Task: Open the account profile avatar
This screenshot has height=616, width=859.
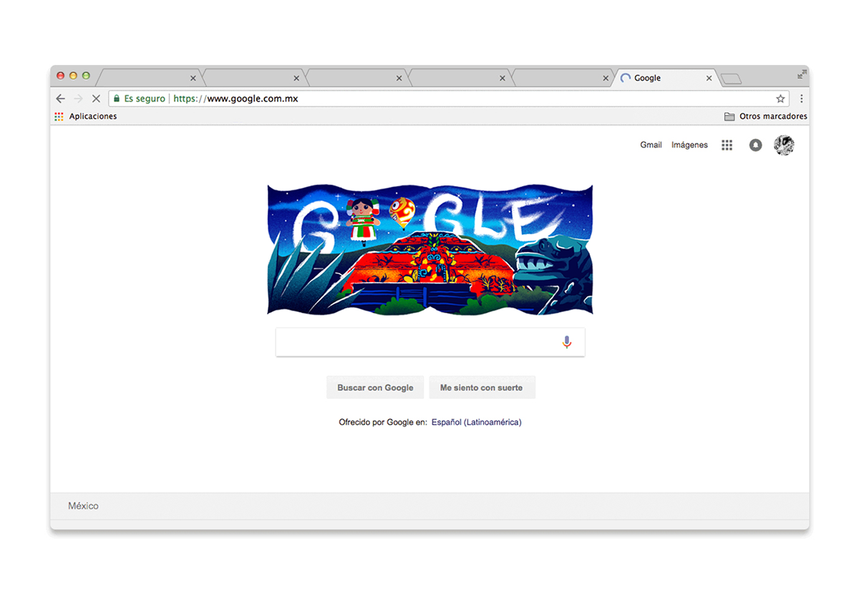Action: click(x=784, y=145)
